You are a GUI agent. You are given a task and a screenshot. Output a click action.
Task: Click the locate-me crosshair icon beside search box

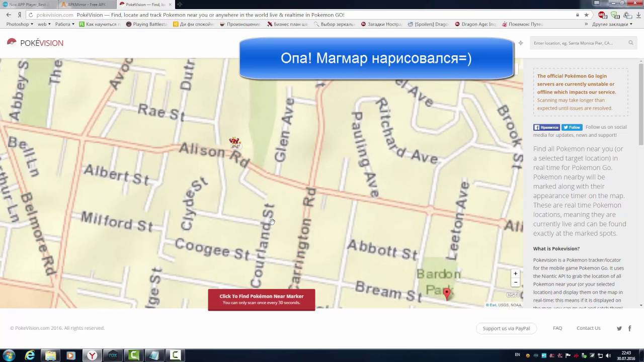[x=521, y=43]
